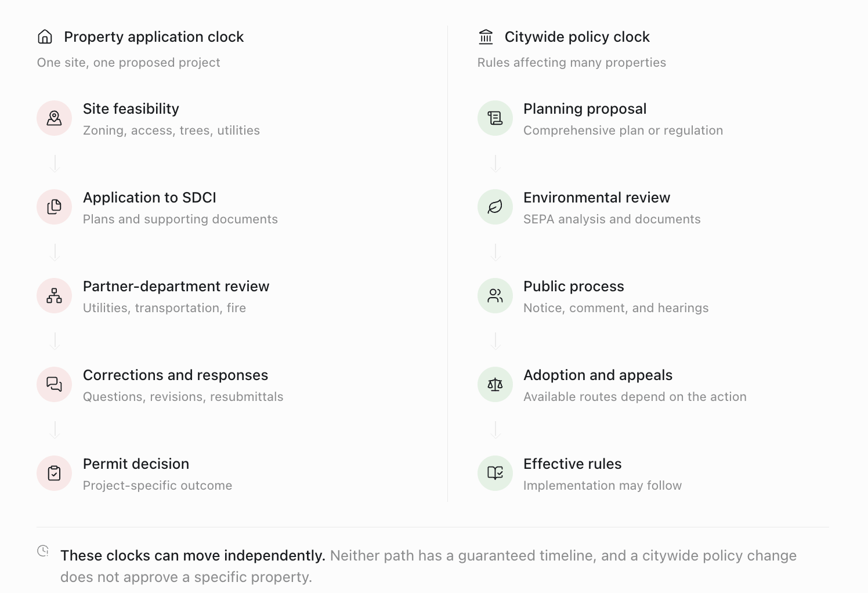Click the clock icon in the footer note
This screenshot has width=868, height=593.
pyautogui.click(x=43, y=551)
